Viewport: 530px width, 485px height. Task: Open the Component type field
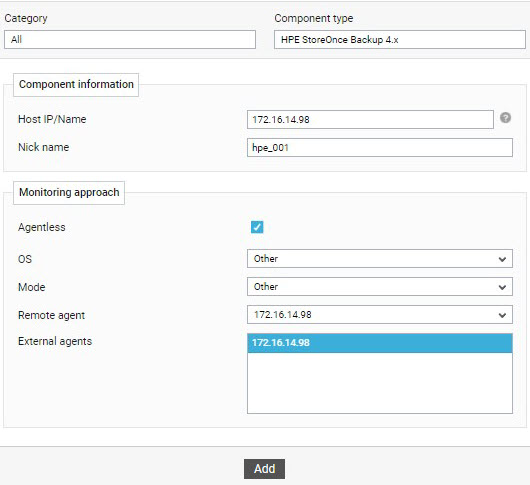[400, 40]
